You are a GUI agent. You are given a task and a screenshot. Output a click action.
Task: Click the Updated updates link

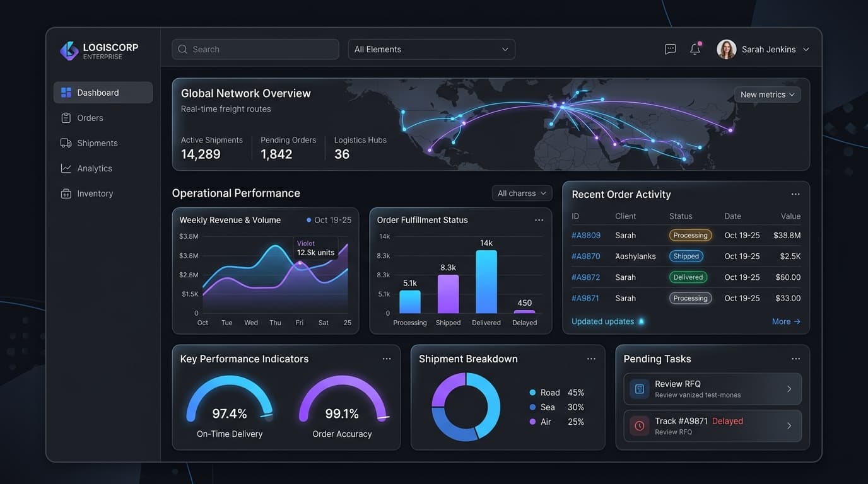click(603, 321)
